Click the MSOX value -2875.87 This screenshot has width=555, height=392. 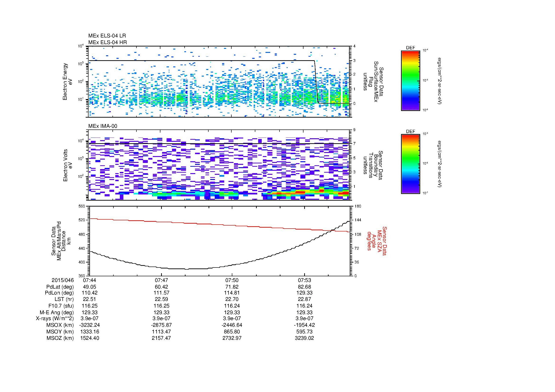(161, 325)
